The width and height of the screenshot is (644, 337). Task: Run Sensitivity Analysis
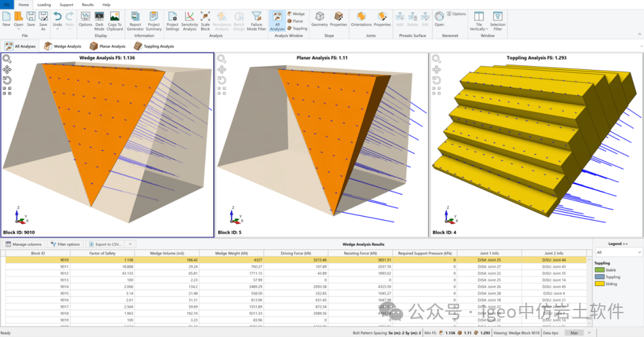pos(190,21)
